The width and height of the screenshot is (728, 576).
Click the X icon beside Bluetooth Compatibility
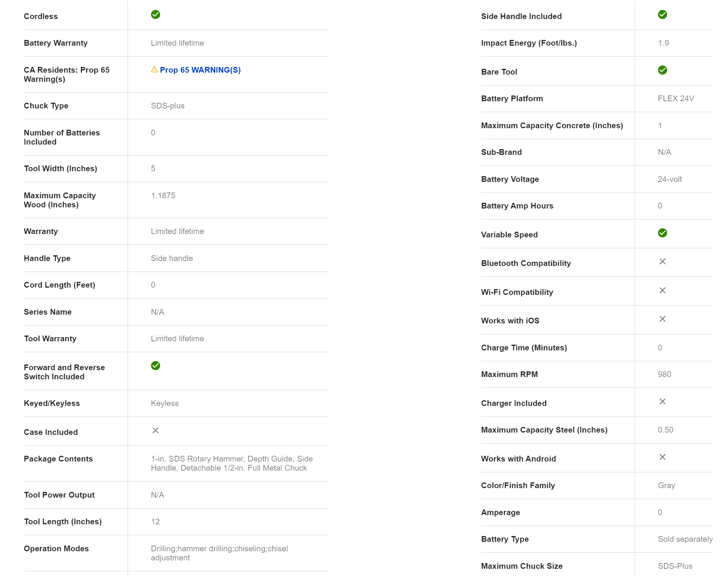(662, 262)
